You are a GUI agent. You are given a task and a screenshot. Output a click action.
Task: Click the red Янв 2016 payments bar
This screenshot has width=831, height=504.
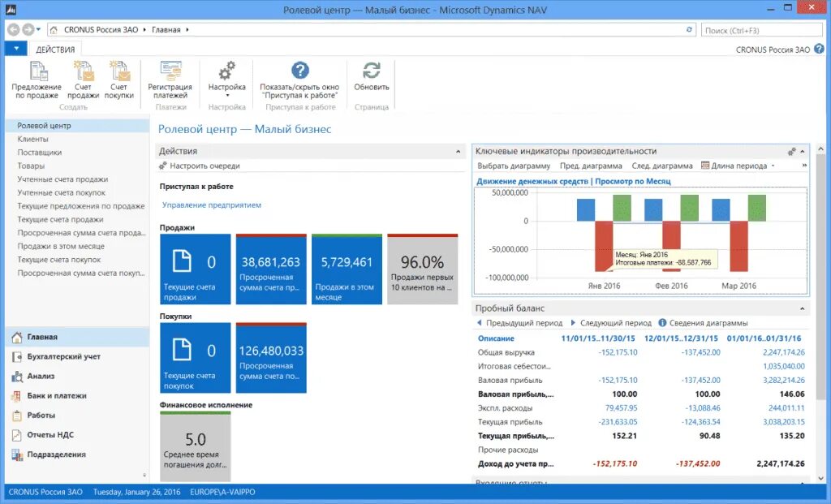point(604,246)
